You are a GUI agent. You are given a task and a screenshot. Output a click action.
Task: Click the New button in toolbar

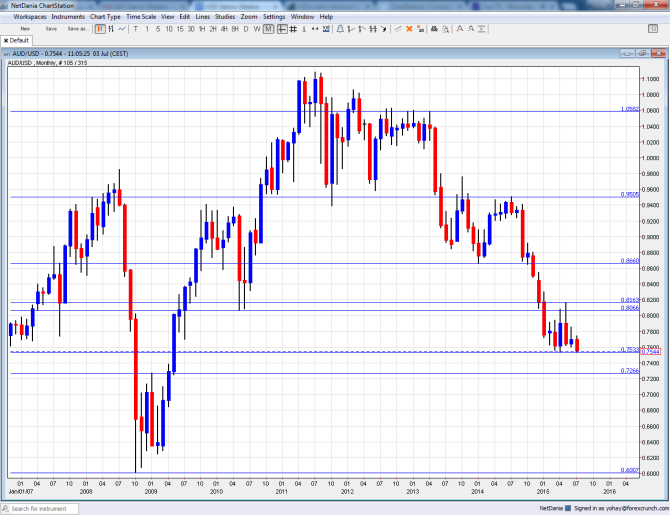pos(24,28)
